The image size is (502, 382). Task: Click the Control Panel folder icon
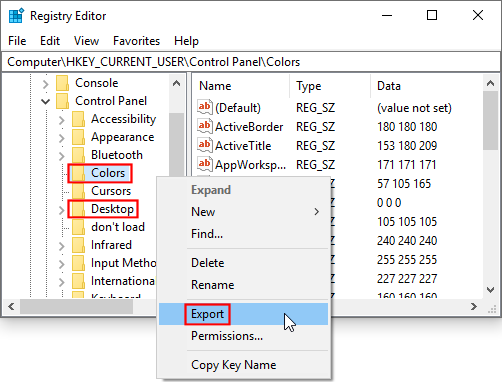click(62, 101)
